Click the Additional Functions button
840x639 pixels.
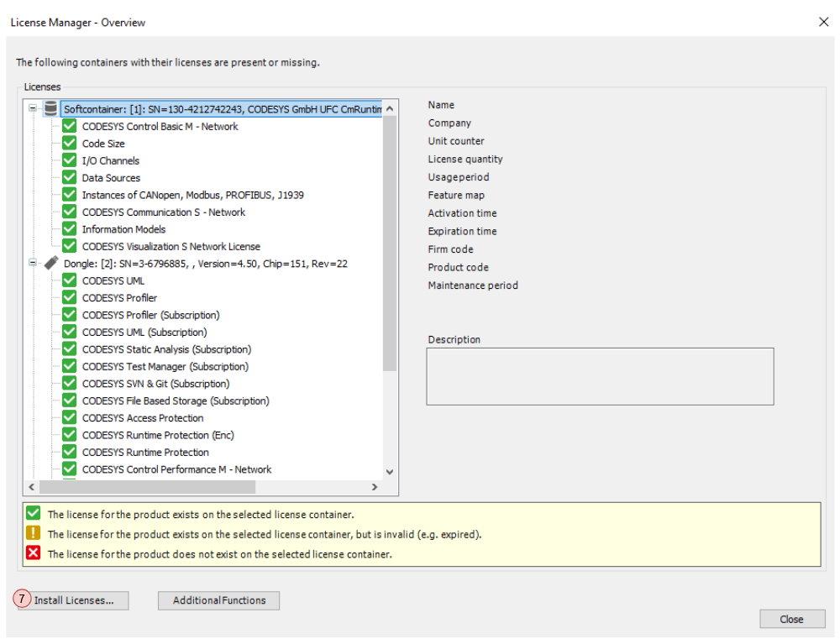coord(218,600)
